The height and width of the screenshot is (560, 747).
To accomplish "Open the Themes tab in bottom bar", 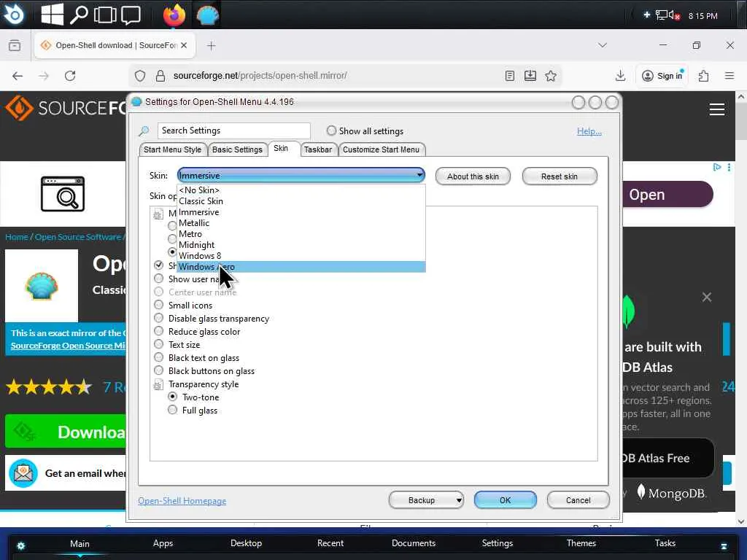I will (581, 543).
